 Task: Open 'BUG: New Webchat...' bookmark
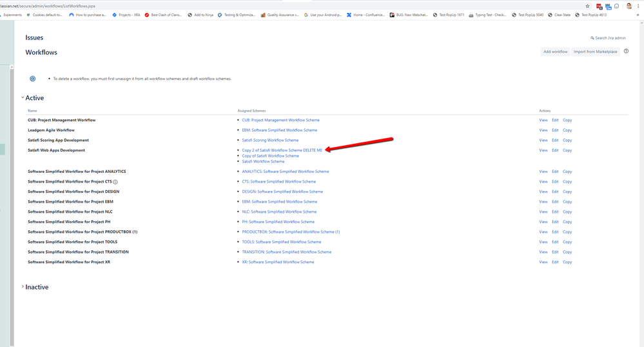pyautogui.click(x=409, y=15)
